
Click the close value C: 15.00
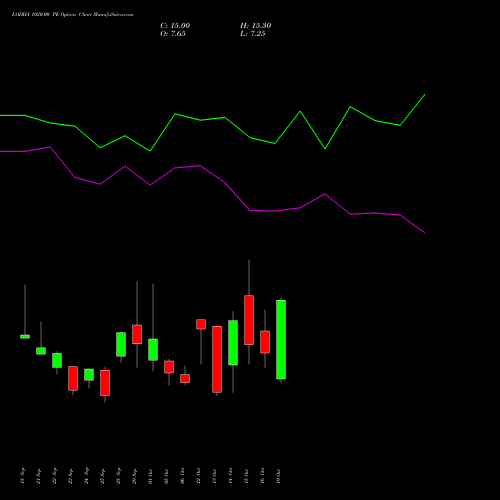coord(175,26)
